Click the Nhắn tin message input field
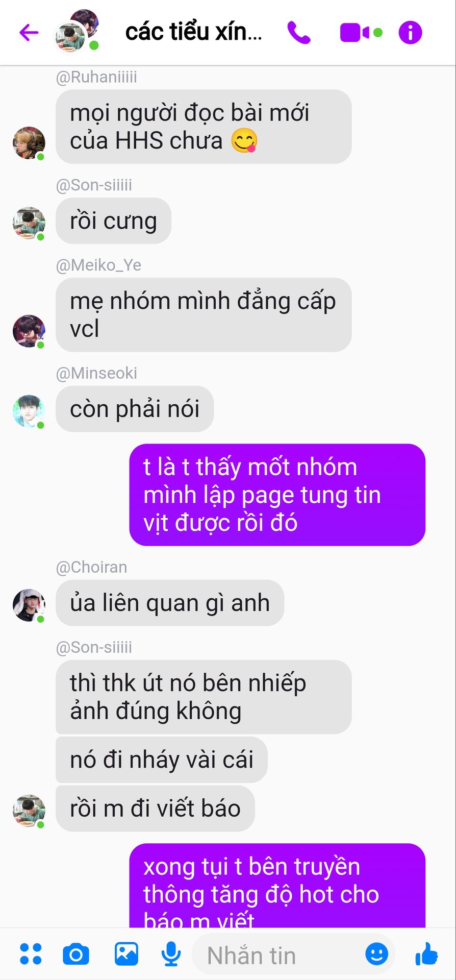This screenshot has height=980, width=456. click(293, 954)
